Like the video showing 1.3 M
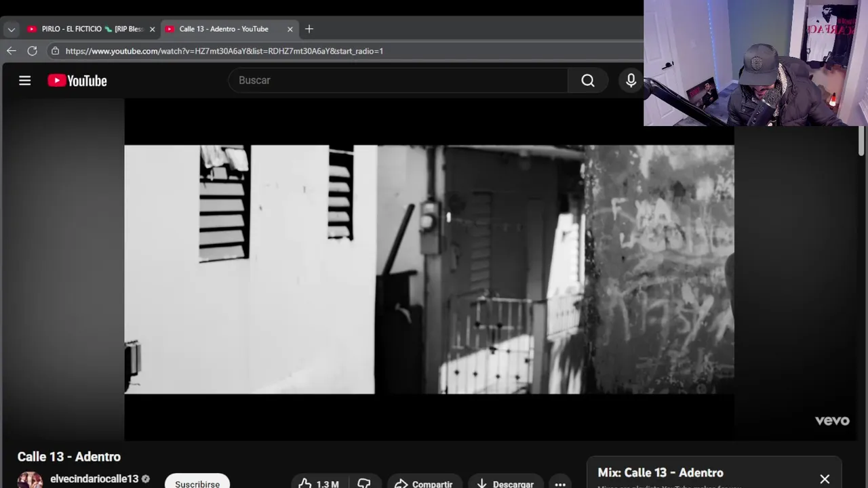The height and width of the screenshot is (488, 868). (x=319, y=483)
